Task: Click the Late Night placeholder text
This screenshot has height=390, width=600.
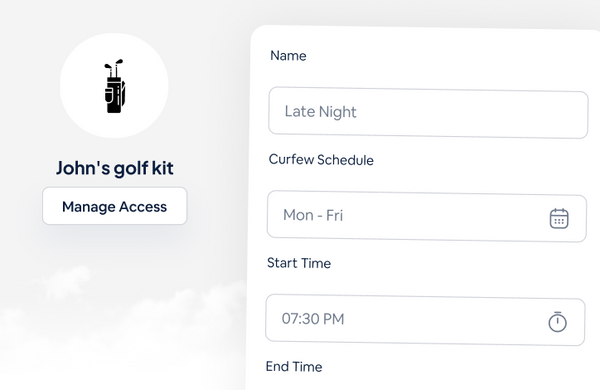Action: coord(321,112)
